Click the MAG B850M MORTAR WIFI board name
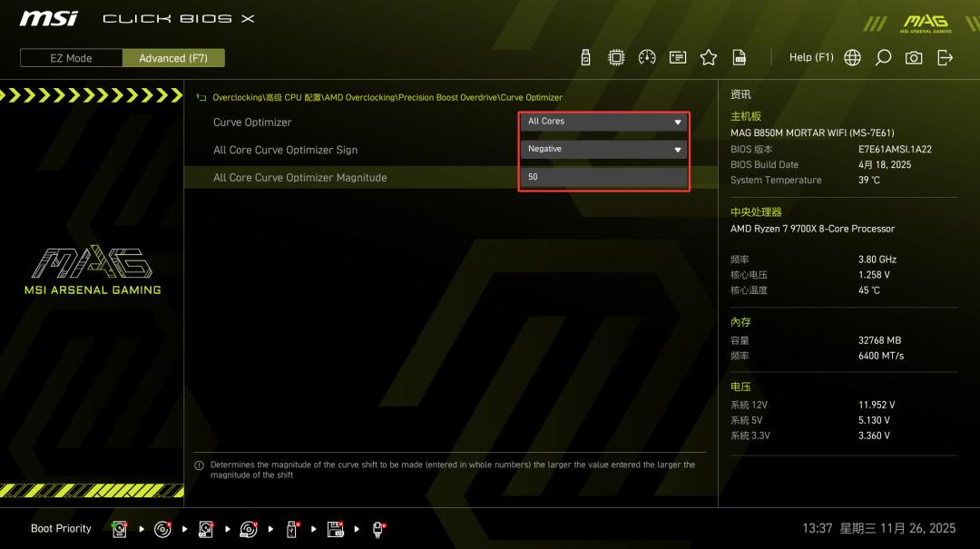980x549 pixels. click(812, 133)
